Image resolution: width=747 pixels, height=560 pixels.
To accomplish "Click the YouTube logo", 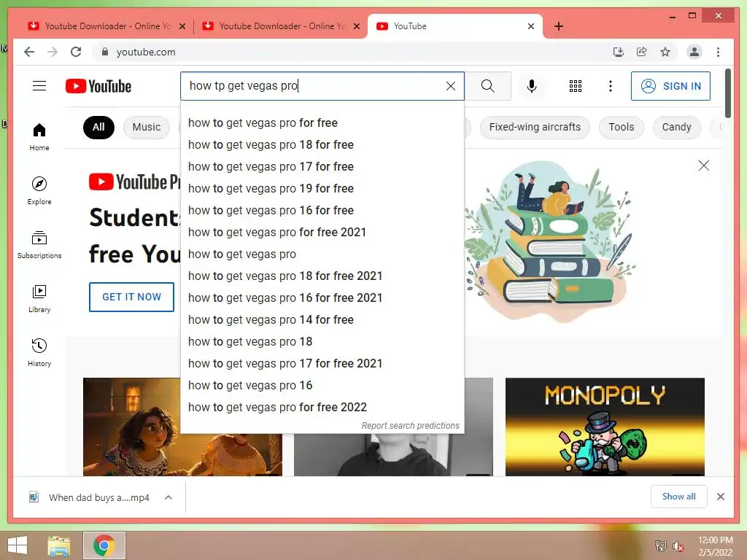I will pyautogui.click(x=98, y=86).
